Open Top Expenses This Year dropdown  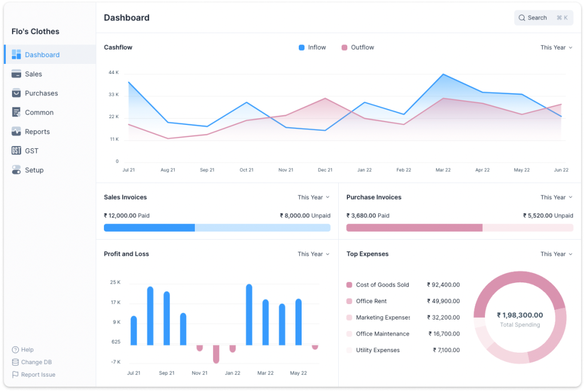click(x=556, y=254)
